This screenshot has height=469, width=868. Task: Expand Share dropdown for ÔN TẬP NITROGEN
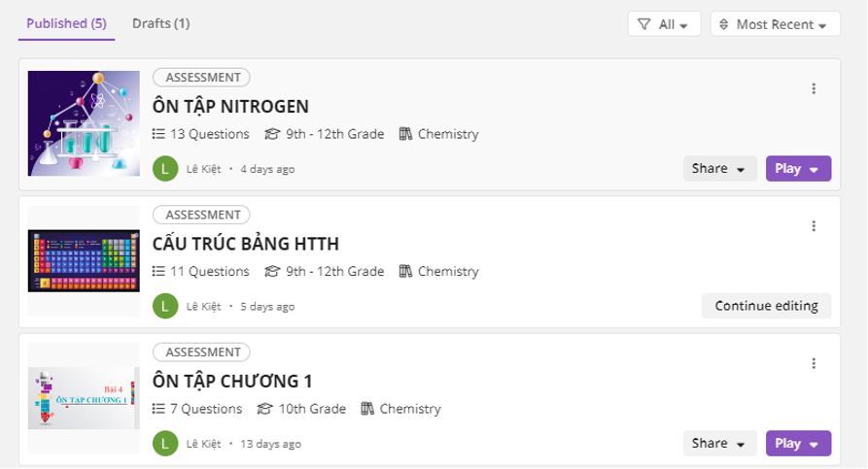[x=719, y=169]
